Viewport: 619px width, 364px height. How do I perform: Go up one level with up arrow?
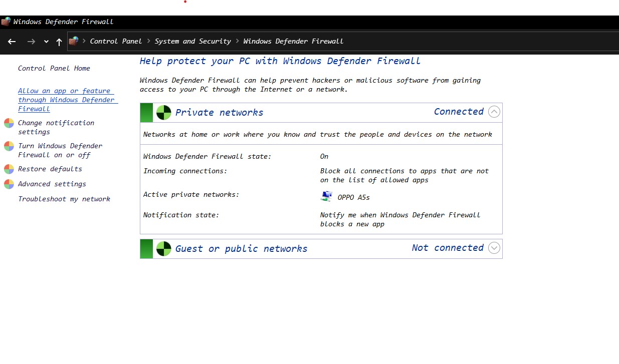59,42
